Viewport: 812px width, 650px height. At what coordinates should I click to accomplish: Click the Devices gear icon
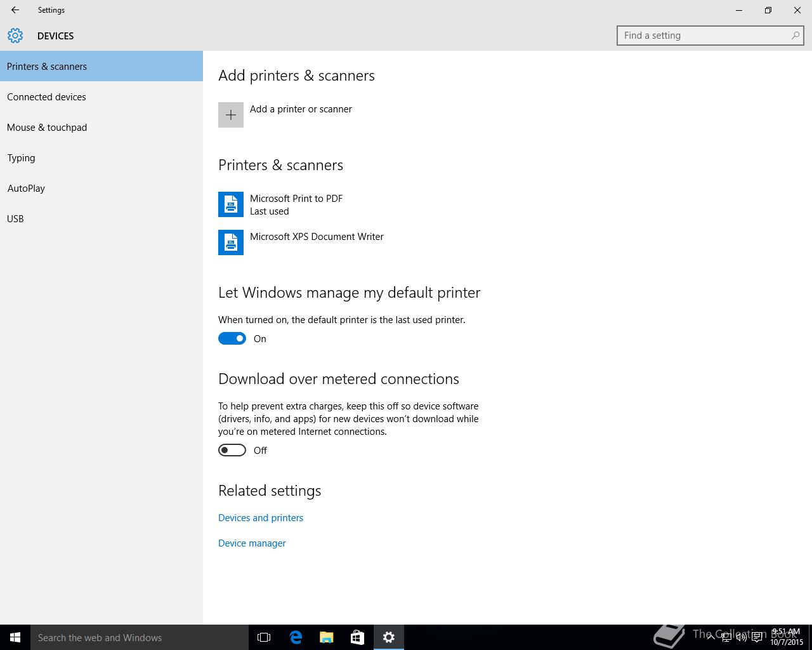pyautogui.click(x=15, y=36)
